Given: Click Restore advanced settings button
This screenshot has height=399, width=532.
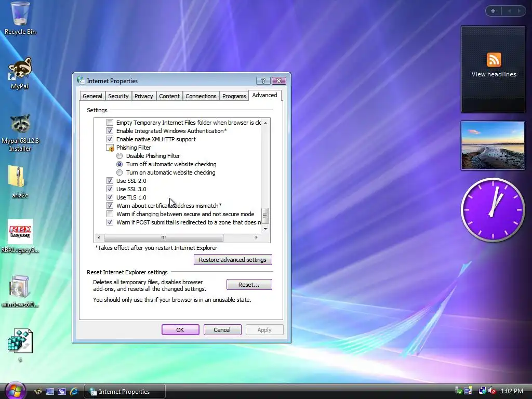Looking at the screenshot, I should pyautogui.click(x=233, y=260).
